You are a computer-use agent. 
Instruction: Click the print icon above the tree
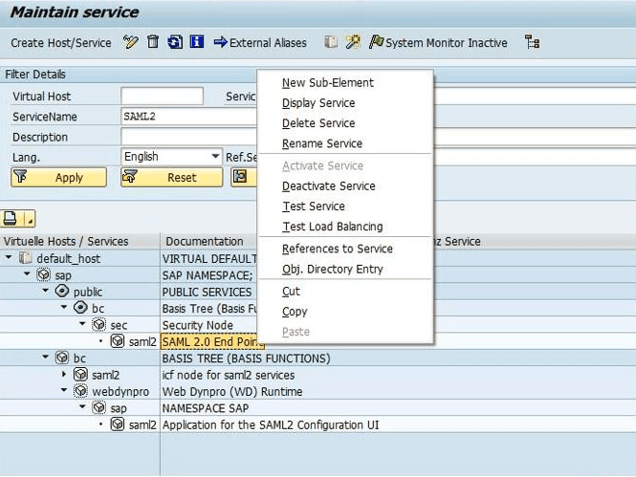point(11,218)
